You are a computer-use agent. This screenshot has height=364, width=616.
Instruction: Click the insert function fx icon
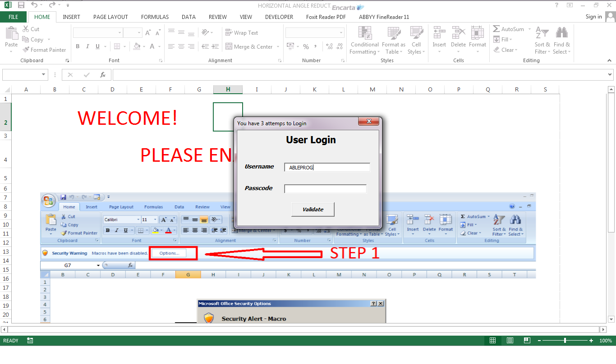tap(103, 75)
